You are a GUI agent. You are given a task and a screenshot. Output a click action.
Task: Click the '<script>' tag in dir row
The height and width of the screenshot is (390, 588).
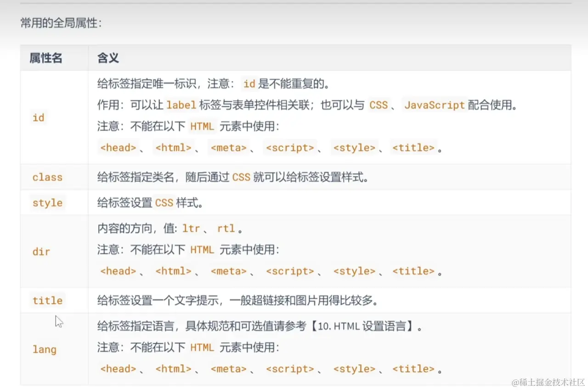pos(290,271)
